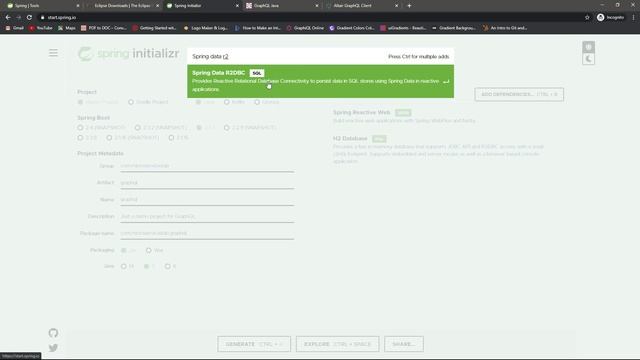
Task: Open the Getting Started bookmark
Action: point(154,28)
